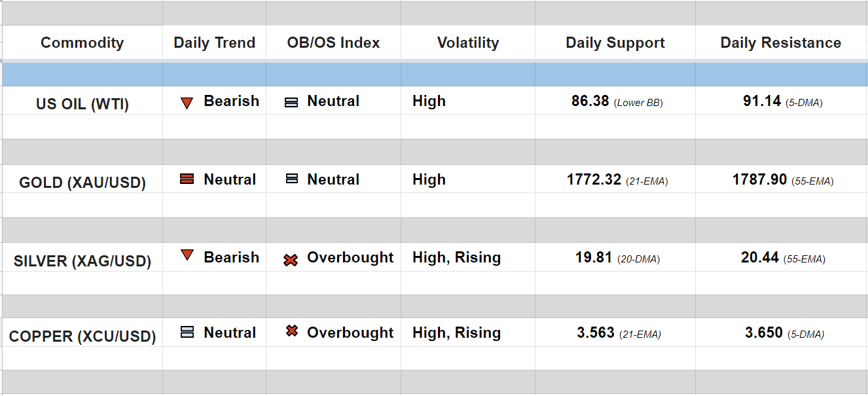Click the blue separator row below headers

click(x=434, y=75)
